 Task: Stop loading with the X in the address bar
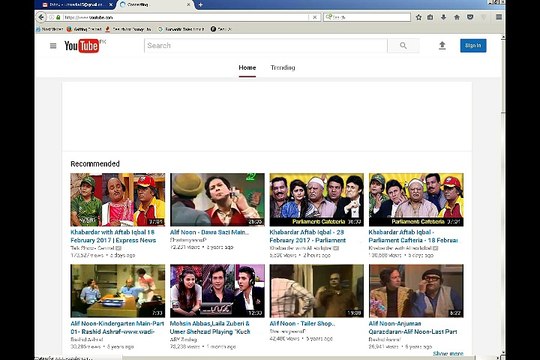(314, 17)
